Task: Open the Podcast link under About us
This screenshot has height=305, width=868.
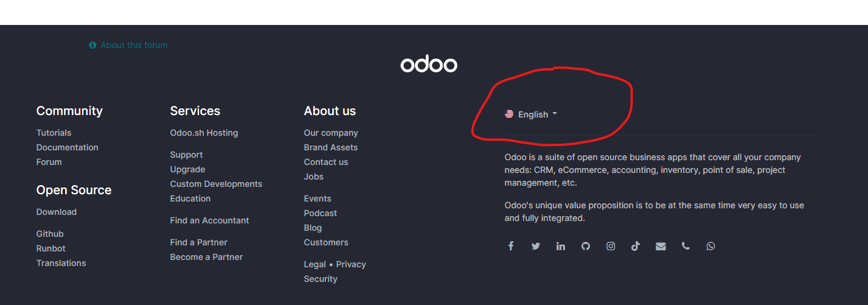Action: 321,213
